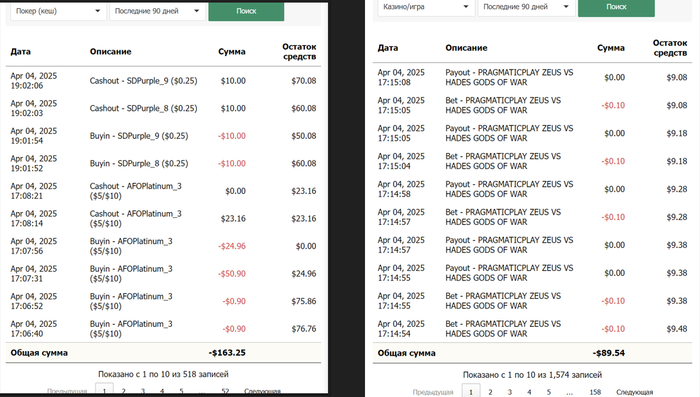Image resolution: width=700 pixels, height=397 pixels.
Task: Click the Описание column header in right table
Action: 466,48
